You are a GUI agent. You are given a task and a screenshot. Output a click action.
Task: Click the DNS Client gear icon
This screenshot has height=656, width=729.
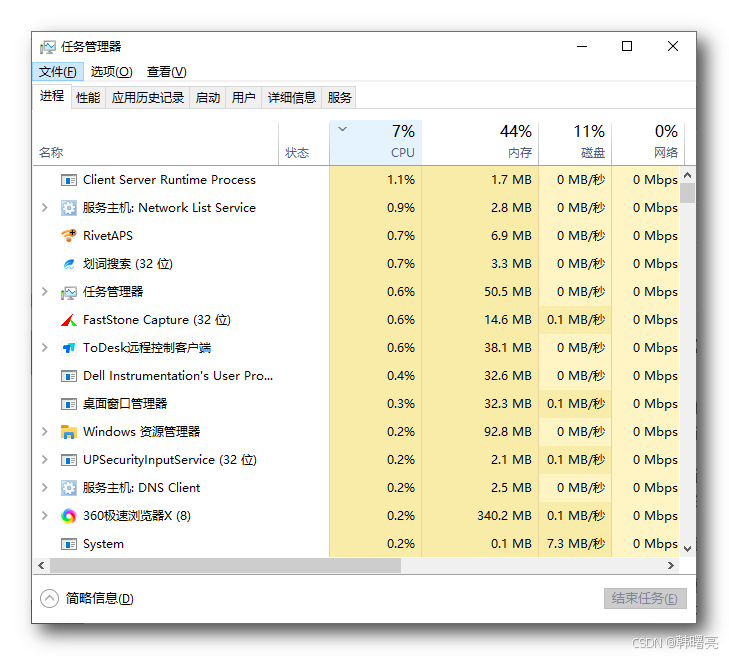pyautogui.click(x=69, y=488)
